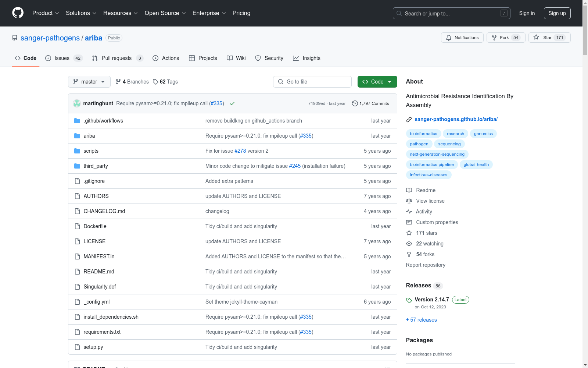Click the green commit status checkmark
This screenshot has height=368, width=588.
click(x=232, y=103)
